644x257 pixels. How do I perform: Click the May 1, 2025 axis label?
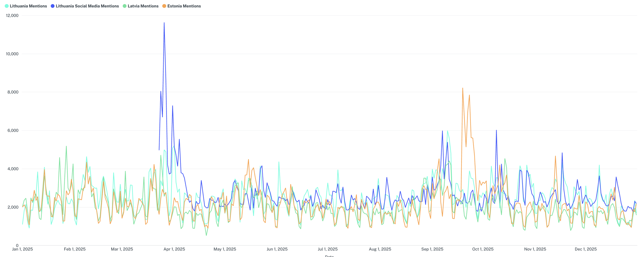point(225,249)
